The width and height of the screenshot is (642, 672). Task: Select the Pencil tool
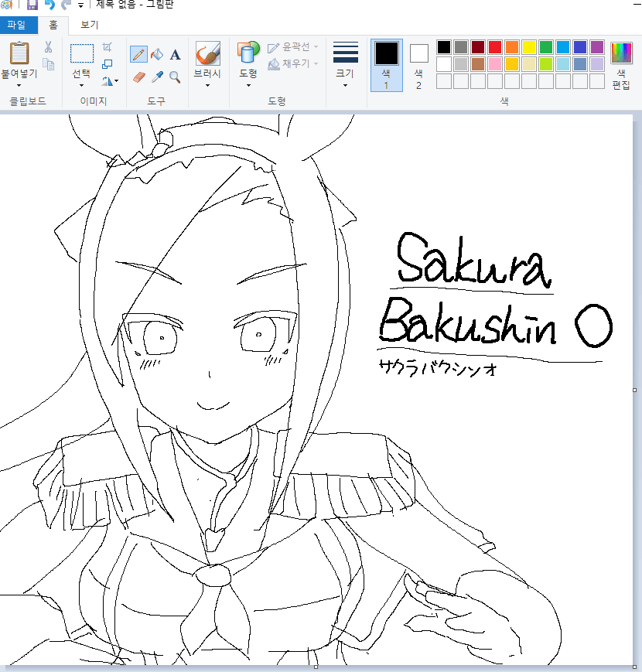(138, 54)
